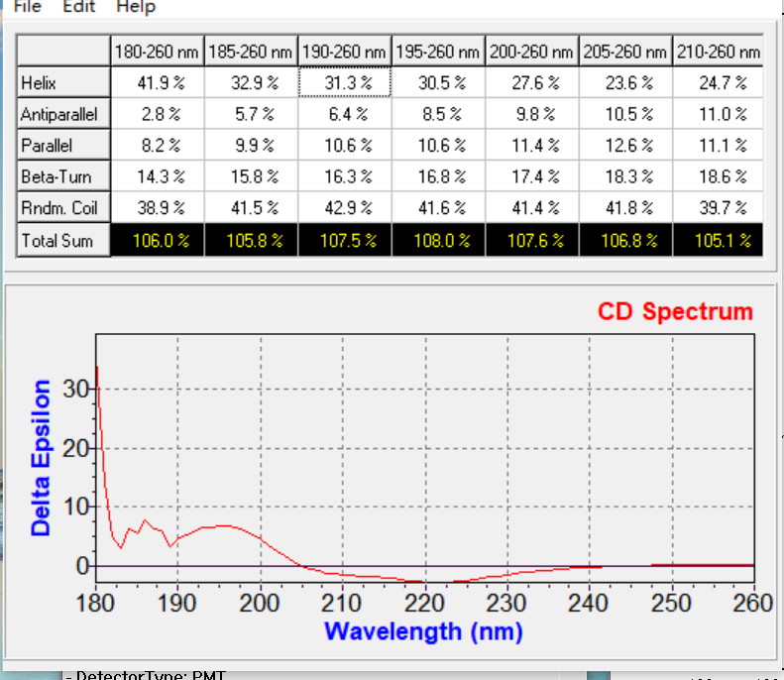Select Parallel cell showing 12.6 %

point(625,145)
